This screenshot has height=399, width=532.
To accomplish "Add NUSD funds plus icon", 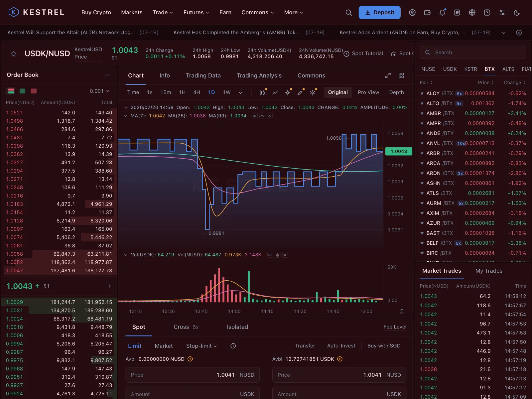I will 190,359.
